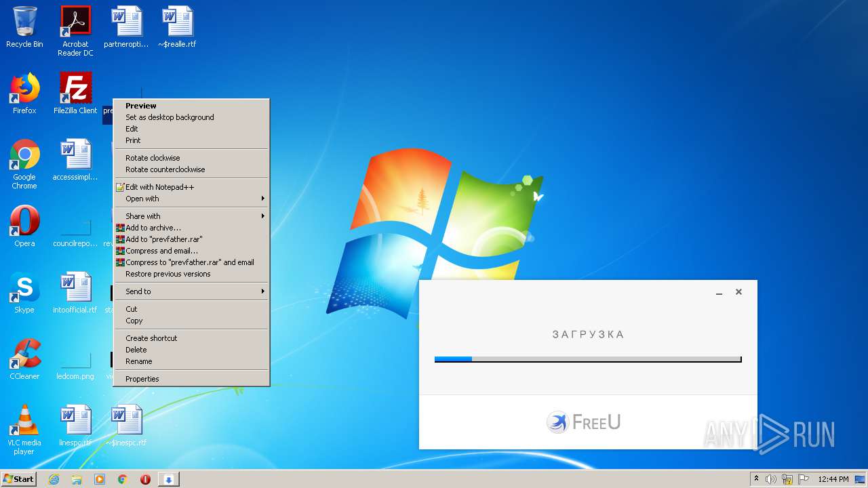Choose Compress and email...

(x=191, y=251)
